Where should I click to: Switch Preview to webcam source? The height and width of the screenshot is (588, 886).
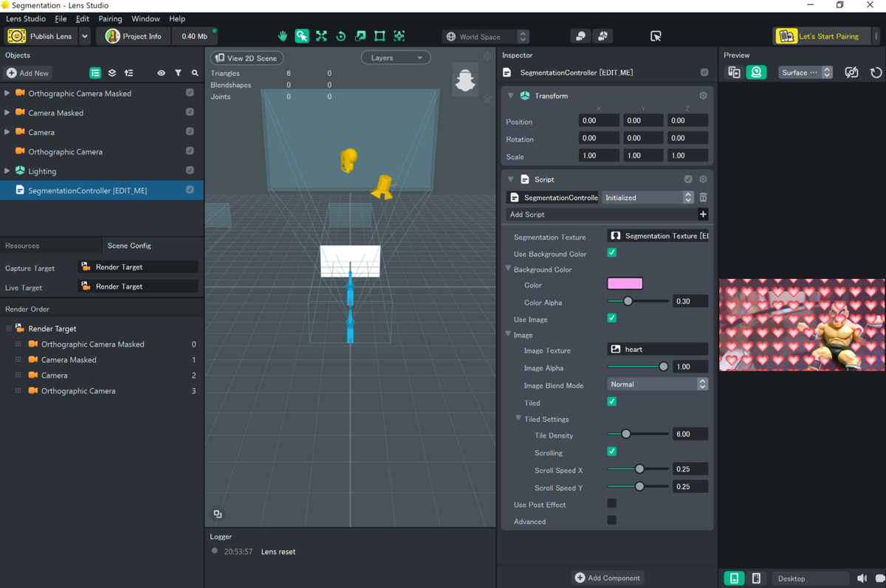pos(756,72)
